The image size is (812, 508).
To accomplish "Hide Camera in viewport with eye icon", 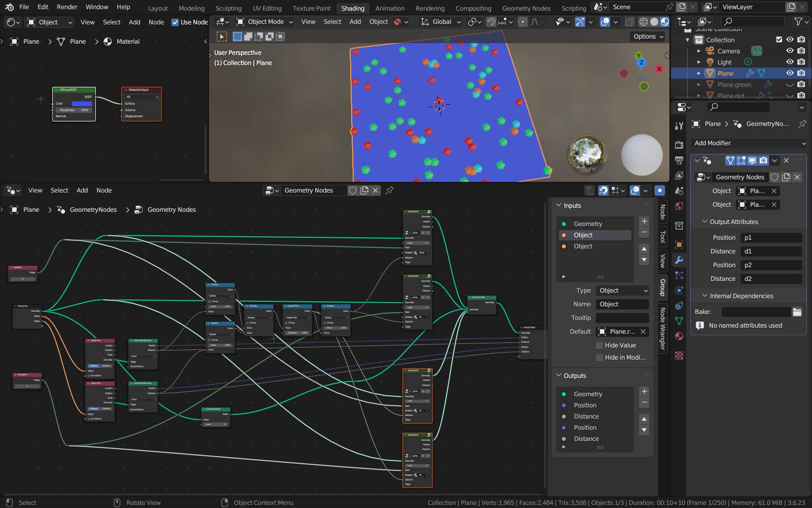I will pyautogui.click(x=790, y=51).
